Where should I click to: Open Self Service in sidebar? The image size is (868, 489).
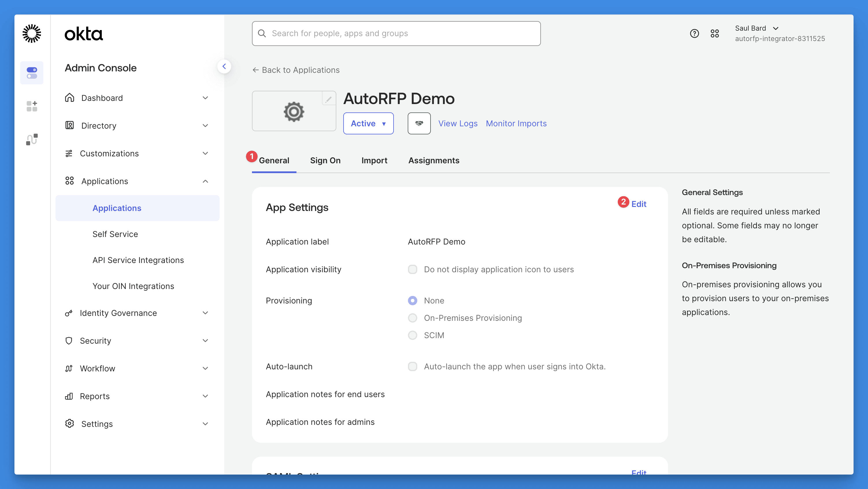pyautogui.click(x=115, y=234)
